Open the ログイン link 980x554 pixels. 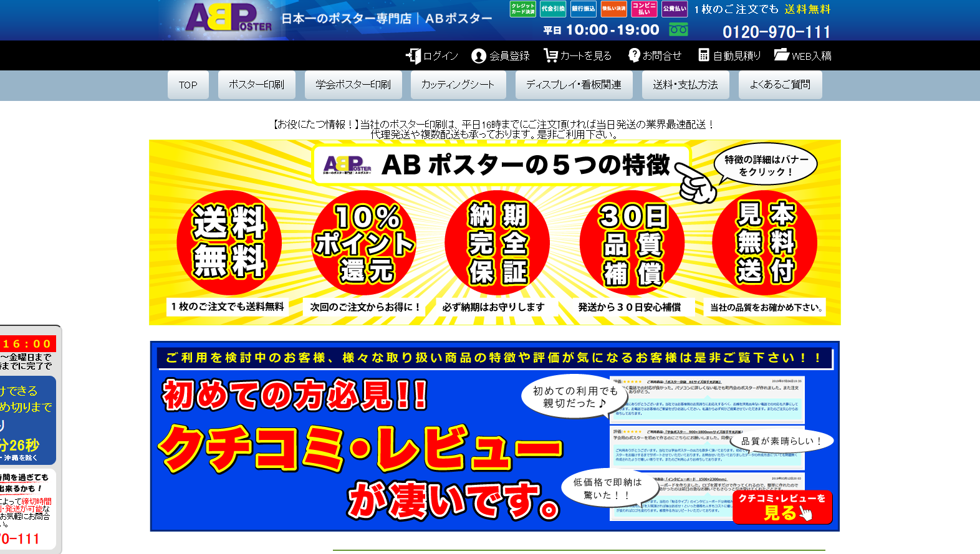pos(441,56)
